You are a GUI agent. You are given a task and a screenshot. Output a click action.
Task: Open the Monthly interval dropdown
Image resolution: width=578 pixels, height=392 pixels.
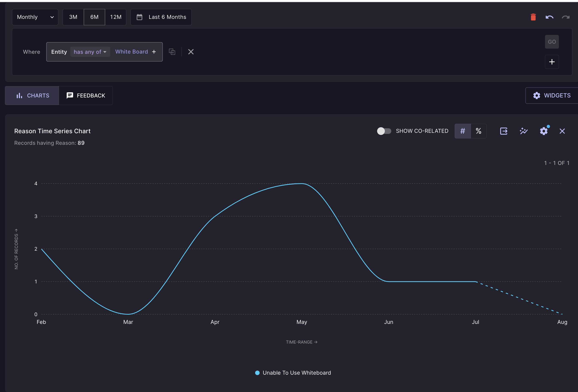(35, 17)
